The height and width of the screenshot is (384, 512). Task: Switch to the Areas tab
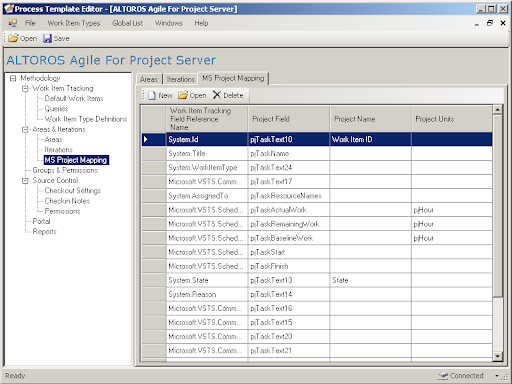coord(149,79)
